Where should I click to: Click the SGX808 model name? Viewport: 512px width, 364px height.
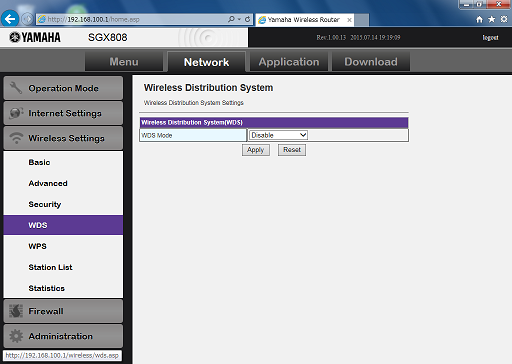click(108, 37)
